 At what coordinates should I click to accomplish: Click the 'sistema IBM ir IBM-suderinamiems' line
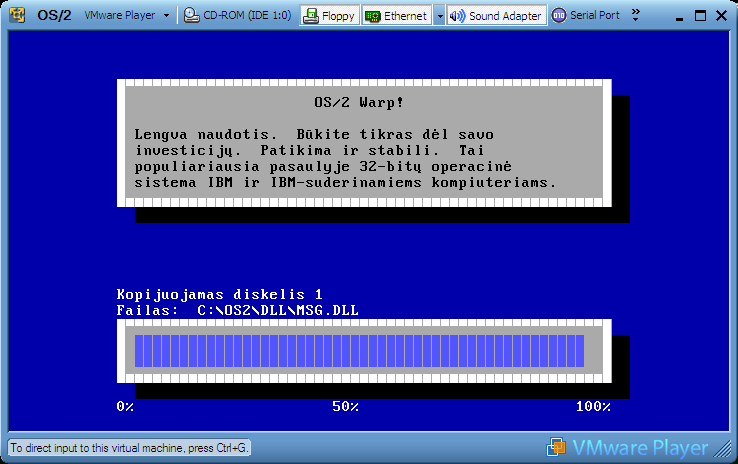[x=345, y=183]
